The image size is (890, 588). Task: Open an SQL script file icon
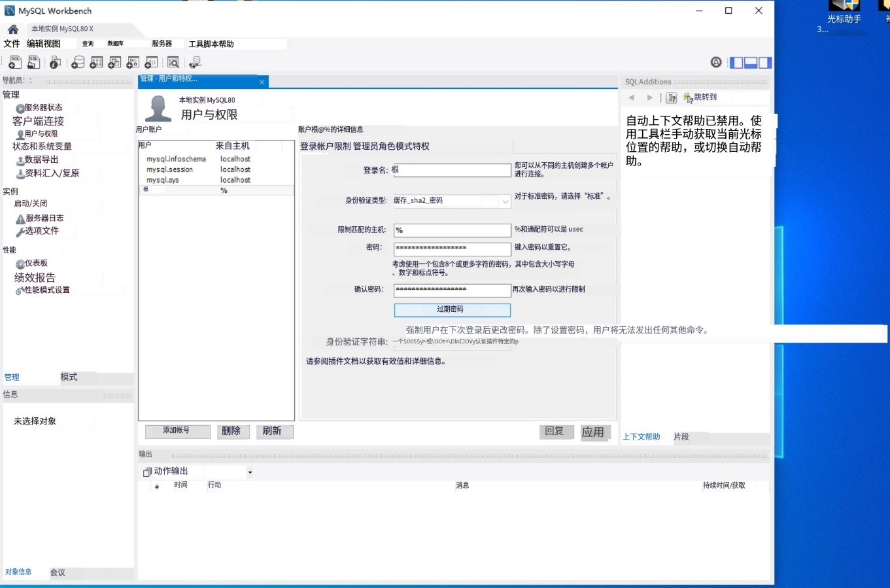click(x=33, y=62)
